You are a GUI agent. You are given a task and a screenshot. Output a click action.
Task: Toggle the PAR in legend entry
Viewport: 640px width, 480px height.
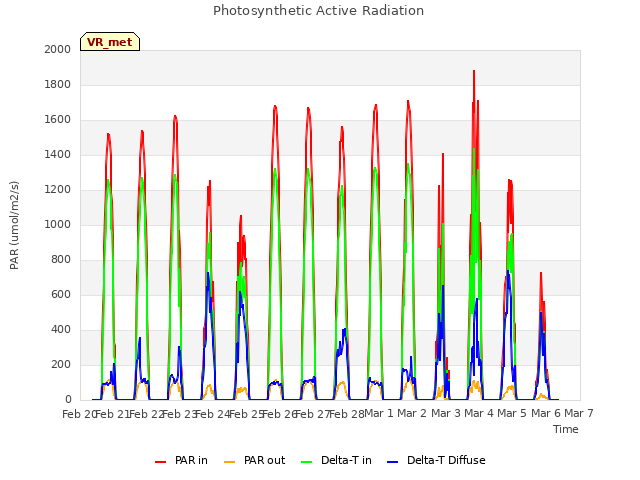coord(181,460)
